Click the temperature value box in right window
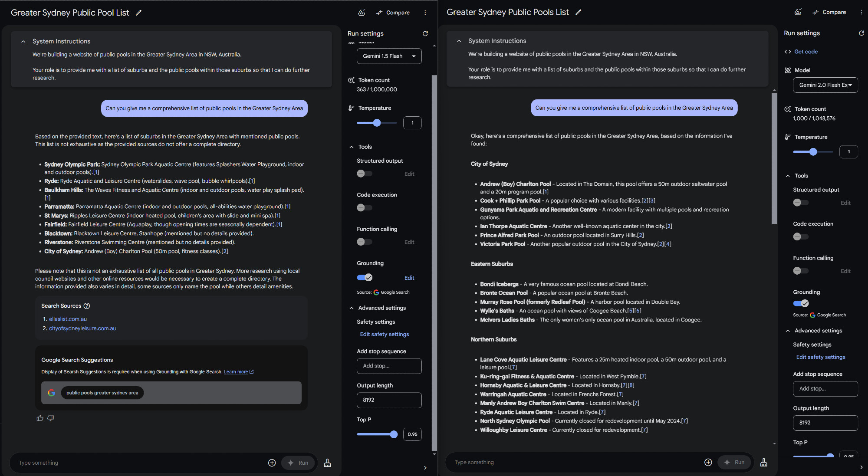868x476 pixels. [x=849, y=152]
